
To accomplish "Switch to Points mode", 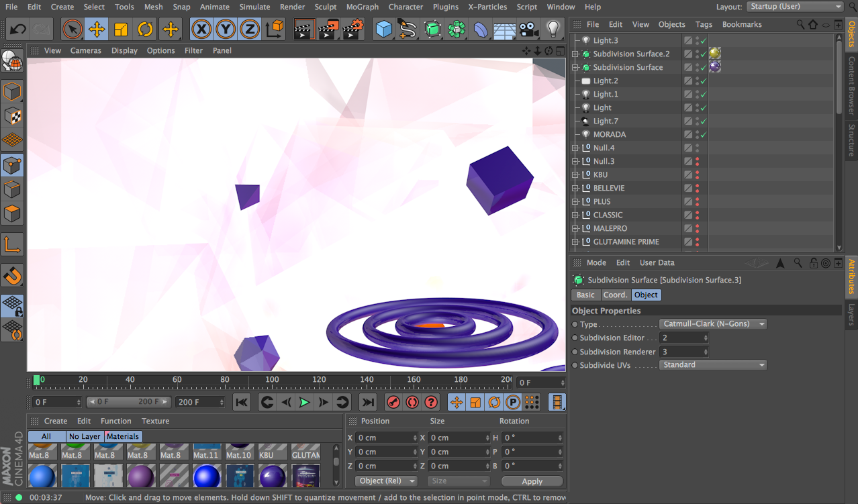I will point(13,164).
